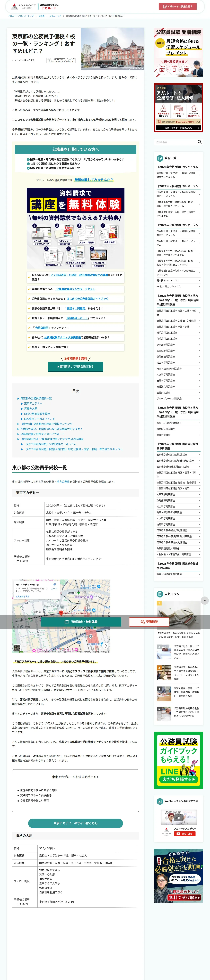This screenshot has width=210, height=980.
Task: Click the map ルート directions icon
Action: point(54,586)
